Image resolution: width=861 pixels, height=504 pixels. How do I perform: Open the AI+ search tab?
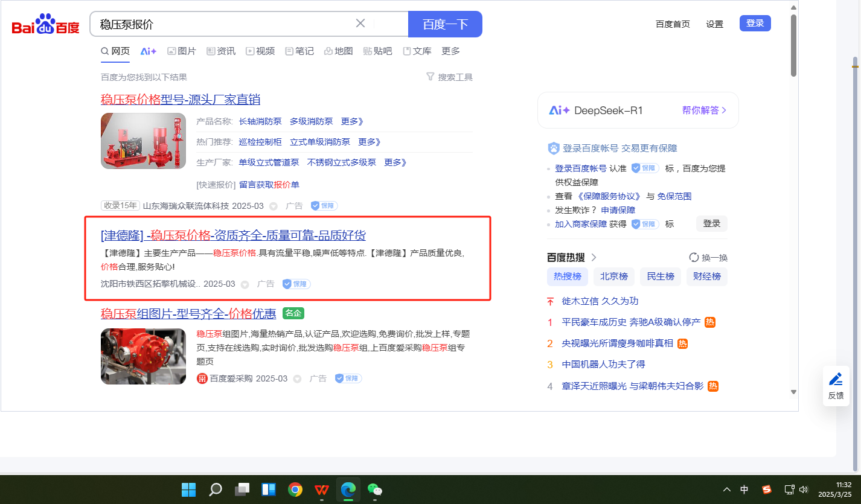pos(149,51)
